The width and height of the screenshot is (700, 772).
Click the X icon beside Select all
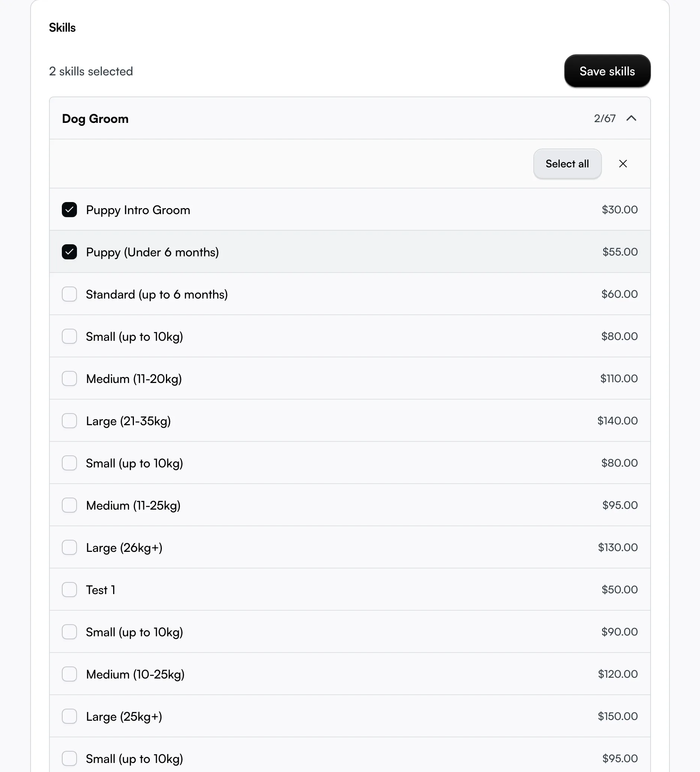[623, 164]
